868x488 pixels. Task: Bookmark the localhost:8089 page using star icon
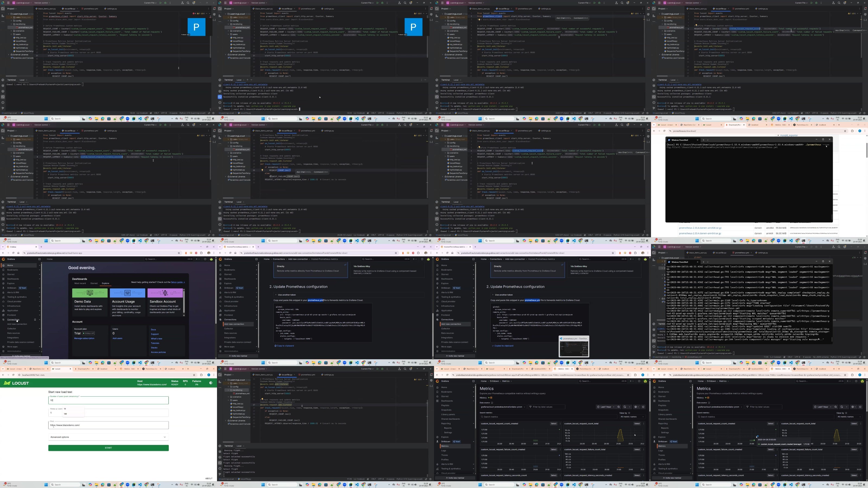click(x=194, y=375)
